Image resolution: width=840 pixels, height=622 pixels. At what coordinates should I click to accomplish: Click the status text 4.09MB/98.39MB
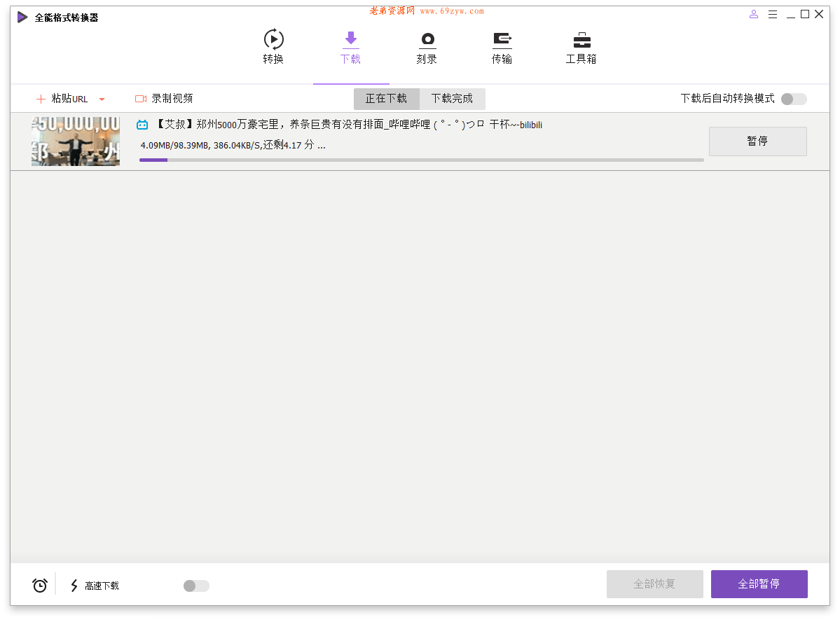(233, 145)
